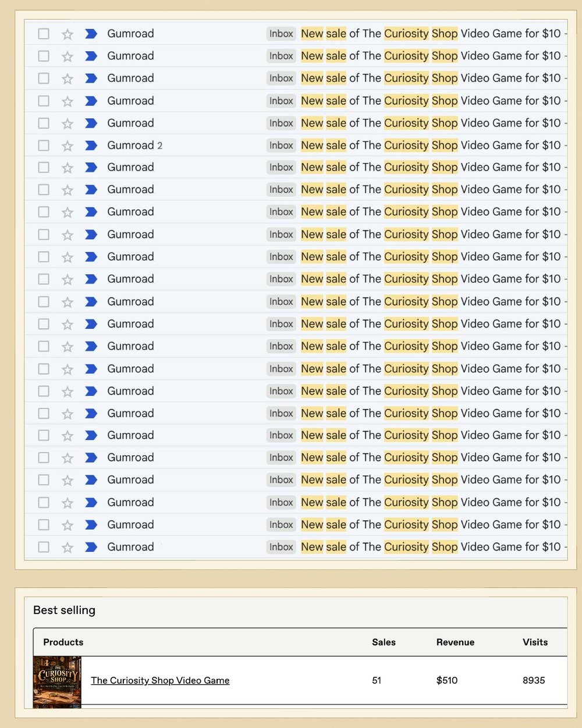
Task: Click the Revenue column header
Action: 455,642
